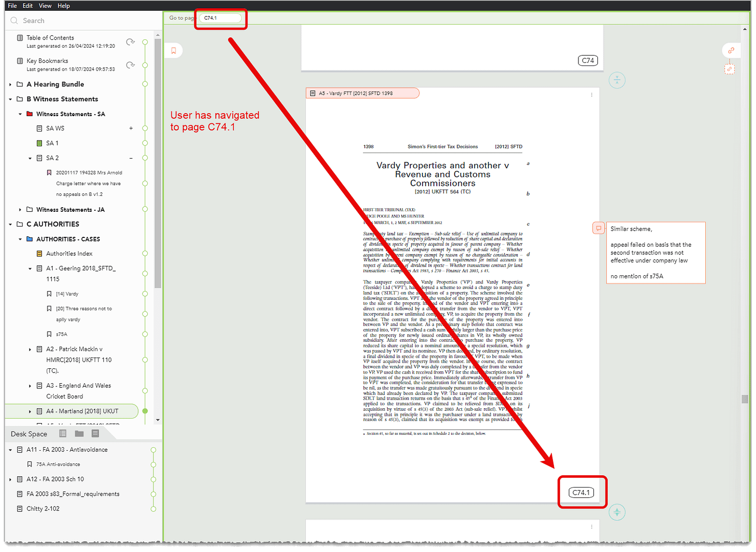
Task: Open FA 2003 s83_Formal_requirements document
Action: pyautogui.click(x=73, y=494)
